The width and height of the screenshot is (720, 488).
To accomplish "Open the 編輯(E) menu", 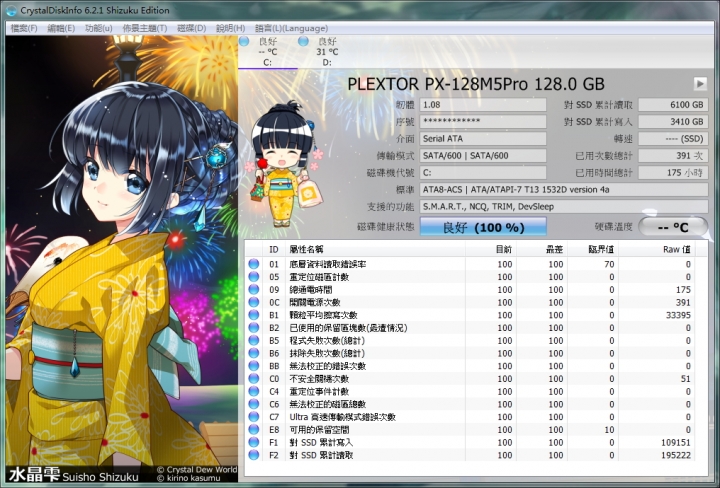I will [x=61, y=28].
